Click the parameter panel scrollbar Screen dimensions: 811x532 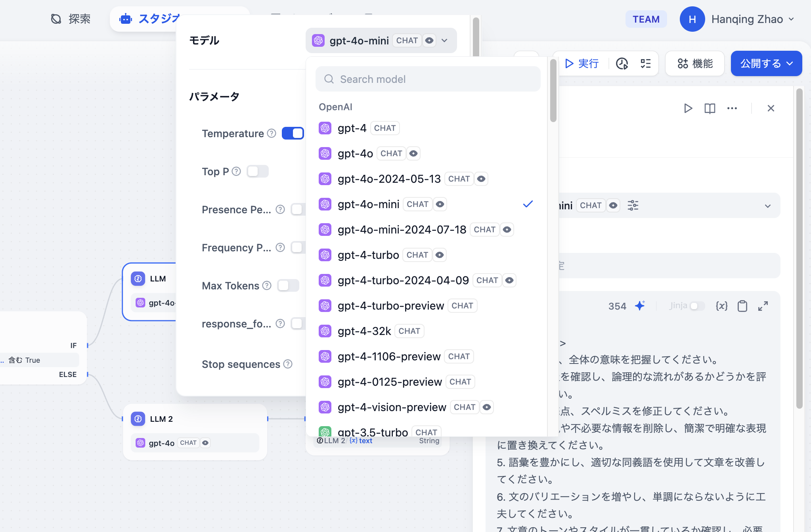point(476,38)
